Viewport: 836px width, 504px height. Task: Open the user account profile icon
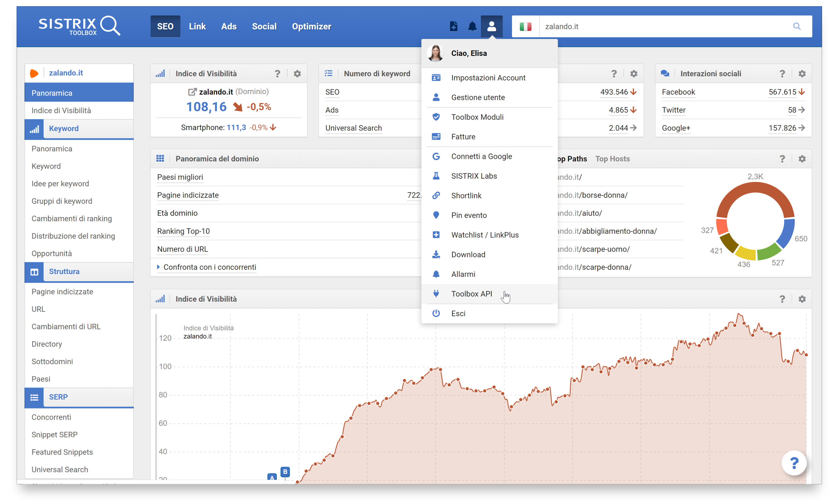tap(491, 26)
